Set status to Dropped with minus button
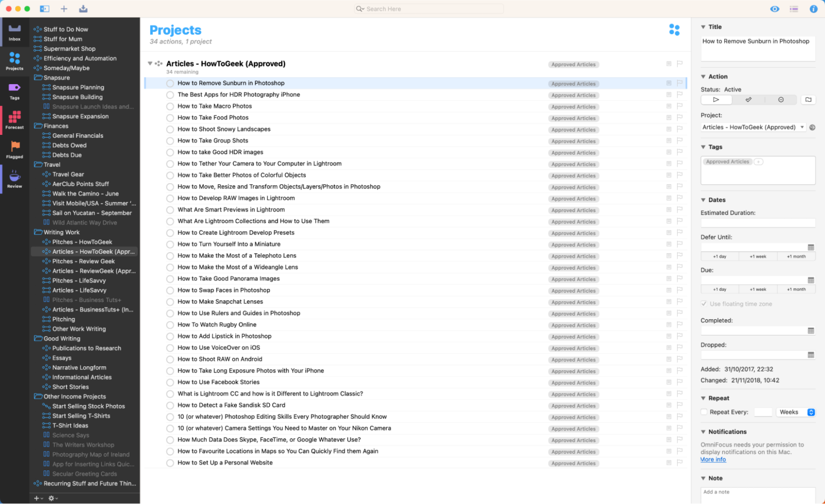Screen dimensions: 825x504 (781, 100)
